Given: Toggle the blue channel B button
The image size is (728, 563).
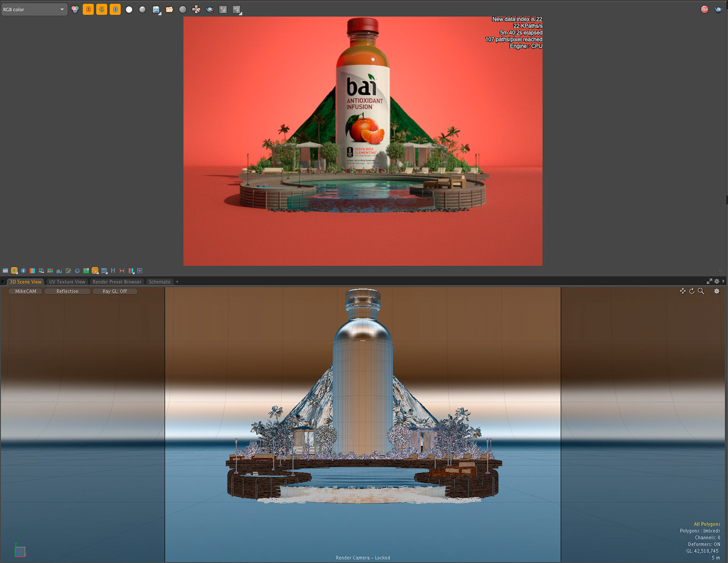Looking at the screenshot, I should 115,9.
